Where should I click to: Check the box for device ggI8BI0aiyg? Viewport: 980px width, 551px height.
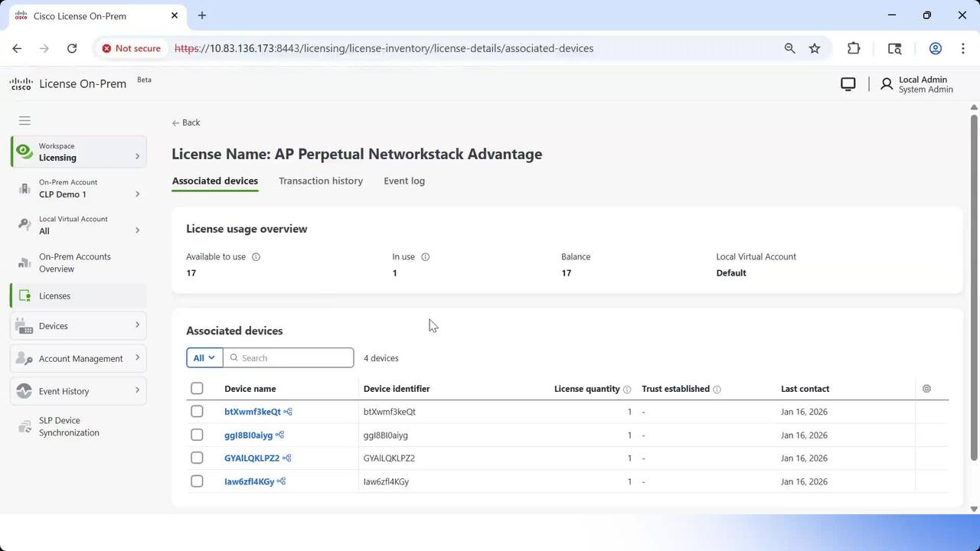197,435
